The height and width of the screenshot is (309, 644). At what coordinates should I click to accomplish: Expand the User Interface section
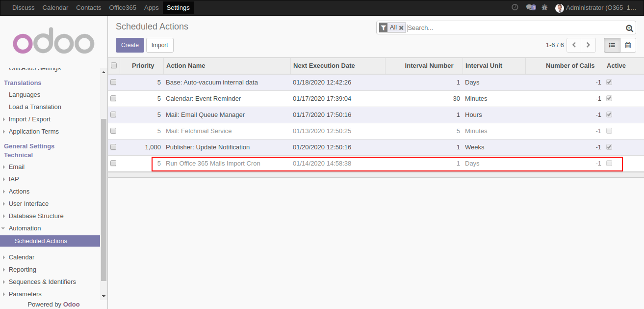(28, 203)
